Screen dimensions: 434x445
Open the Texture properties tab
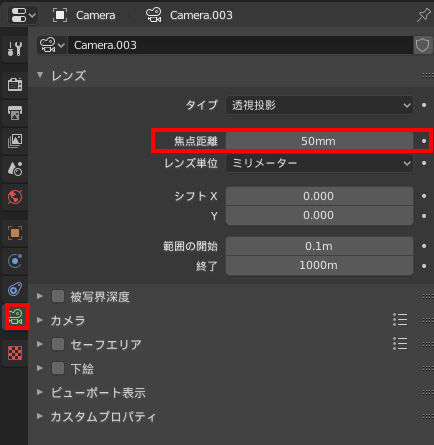(15, 352)
